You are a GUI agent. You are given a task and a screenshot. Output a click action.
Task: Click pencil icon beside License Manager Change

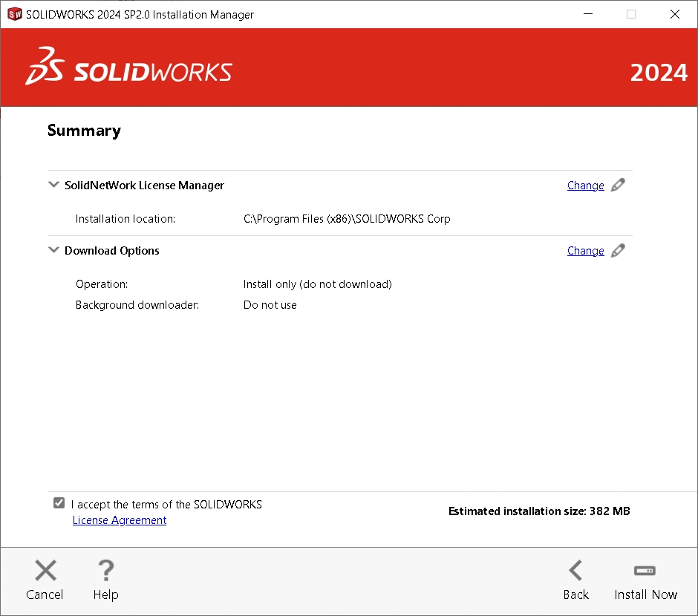coord(618,185)
